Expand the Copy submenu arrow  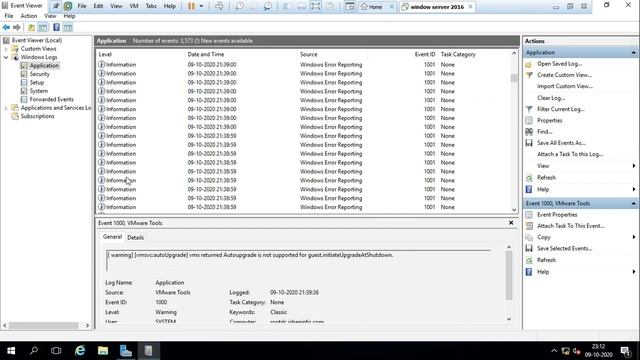point(634,237)
